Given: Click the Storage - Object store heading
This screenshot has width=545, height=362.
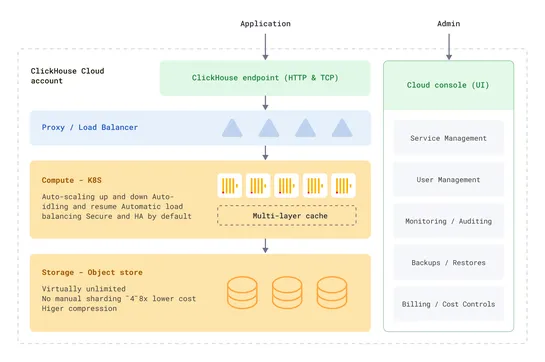Looking at the screenshot, I should 92,272.
